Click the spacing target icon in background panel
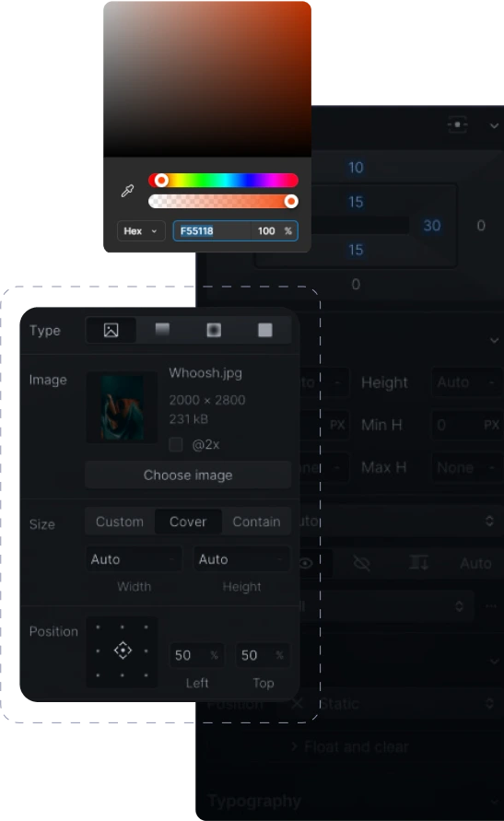 pos(457,124)
